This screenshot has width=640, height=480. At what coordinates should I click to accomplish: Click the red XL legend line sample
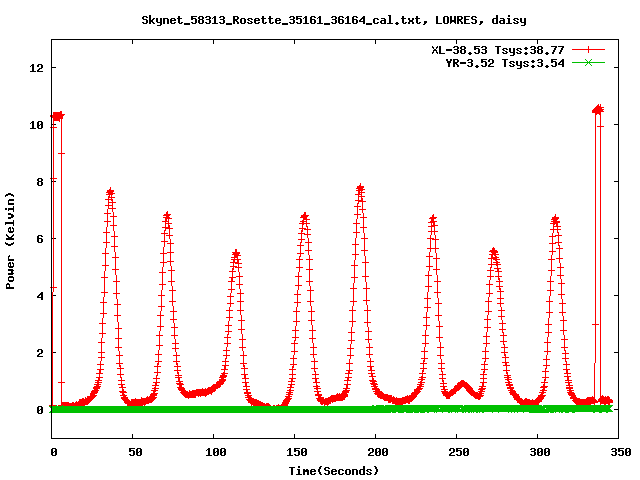588,49
